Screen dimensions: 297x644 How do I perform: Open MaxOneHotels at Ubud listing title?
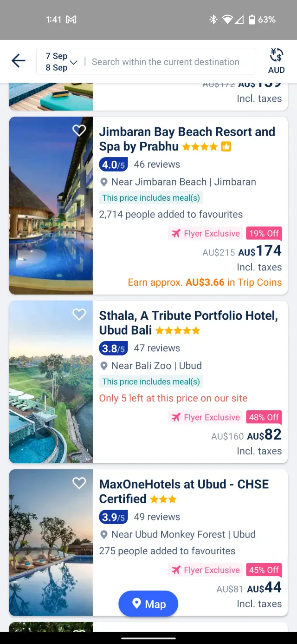(184, 491)
